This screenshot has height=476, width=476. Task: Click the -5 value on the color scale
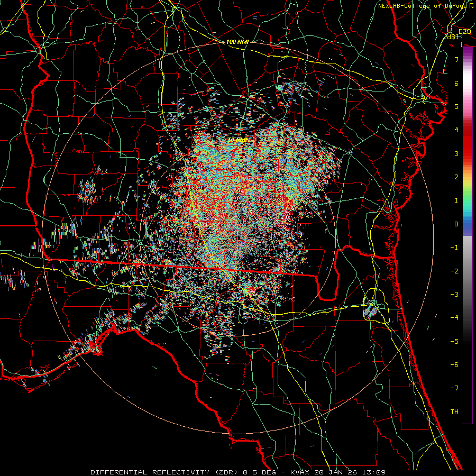454,342
